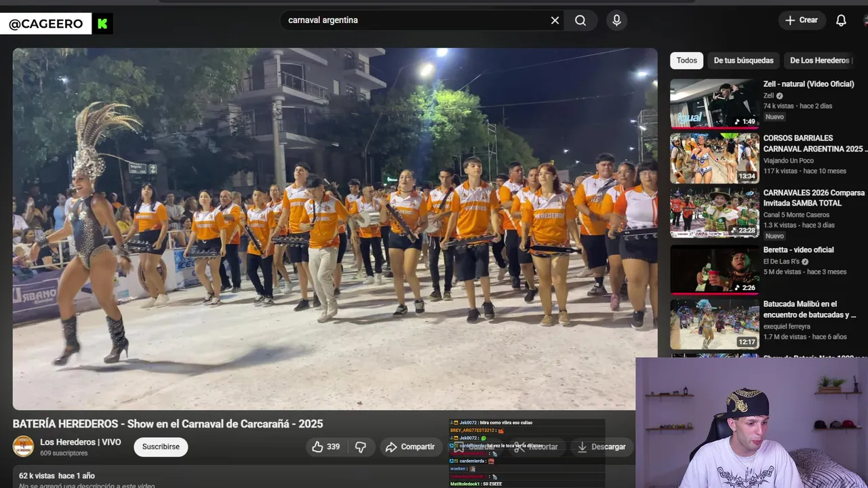The image size is (868, 488).
Task: Click the green Kick logo icon
Action: (102, 24)
